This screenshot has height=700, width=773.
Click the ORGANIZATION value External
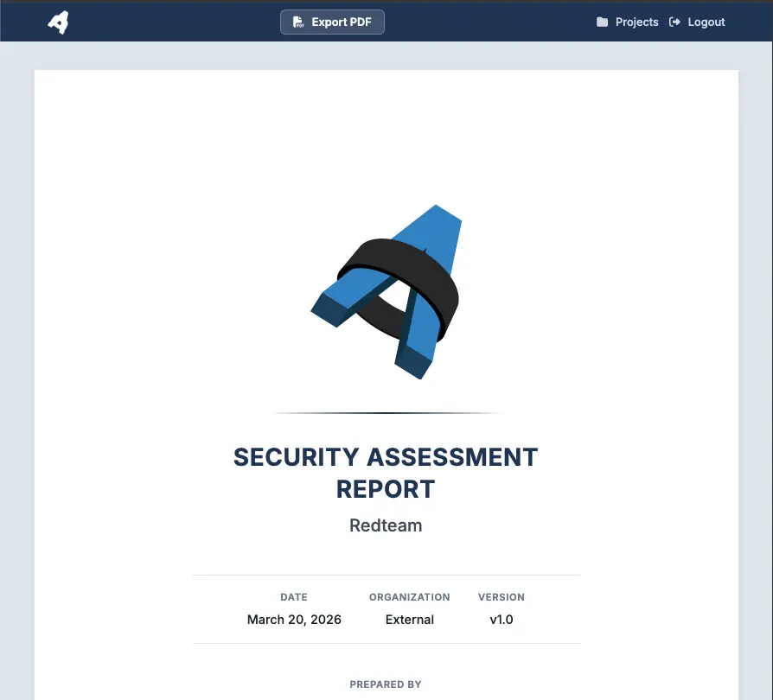tap(409, 619)
